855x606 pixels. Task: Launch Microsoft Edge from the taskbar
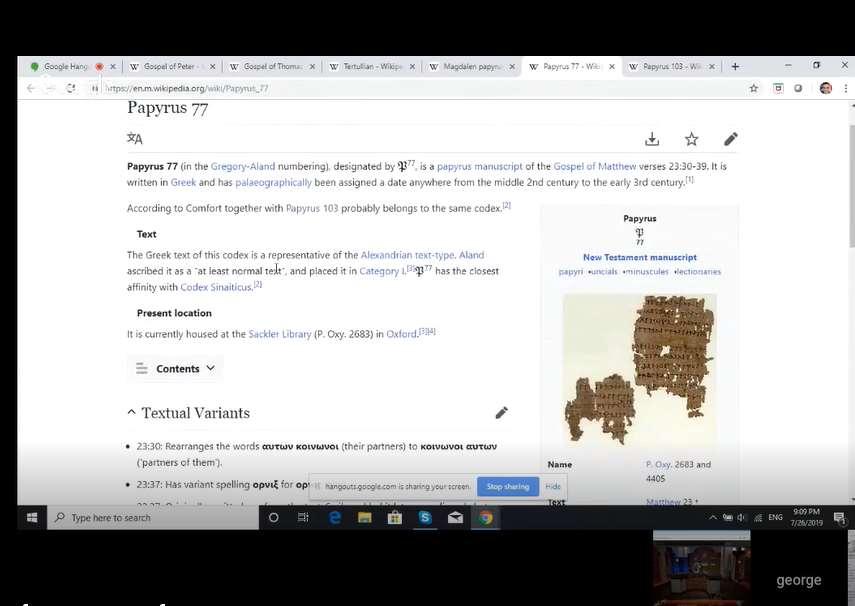[335, 517]
